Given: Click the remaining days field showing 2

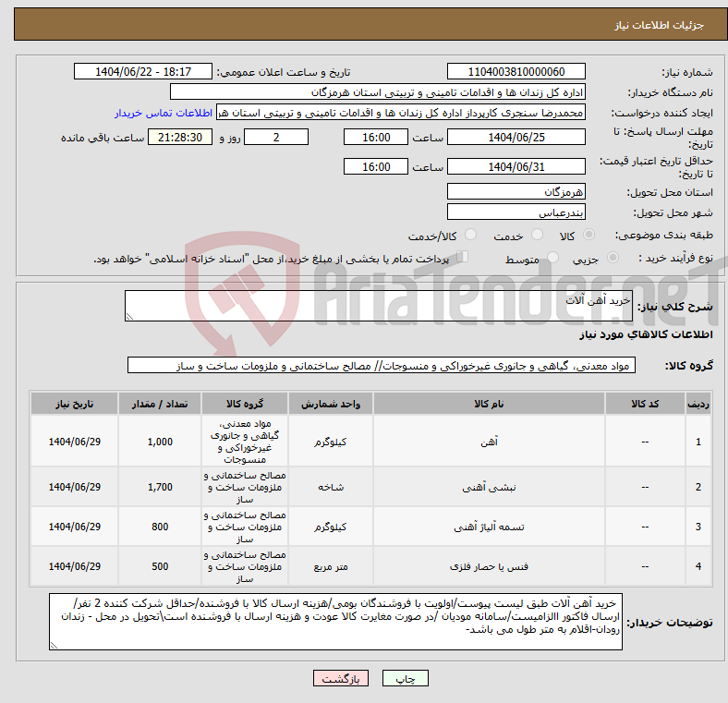Looking at the screenshot, I should (x=276, y=138).
